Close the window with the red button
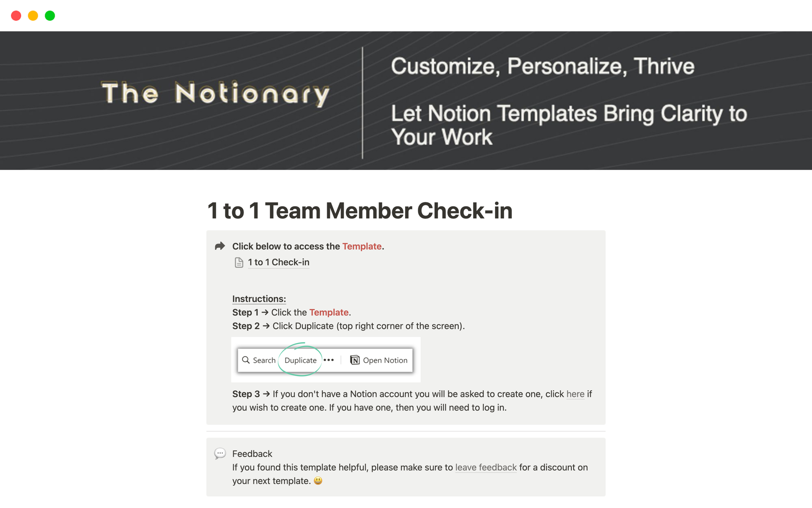812x508 pixels. point(16,16)
